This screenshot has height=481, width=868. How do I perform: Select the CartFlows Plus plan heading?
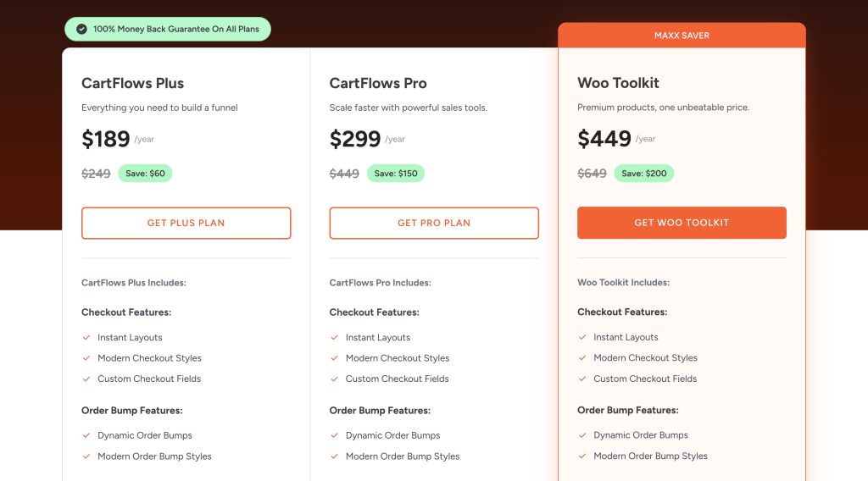click(132, 83)
